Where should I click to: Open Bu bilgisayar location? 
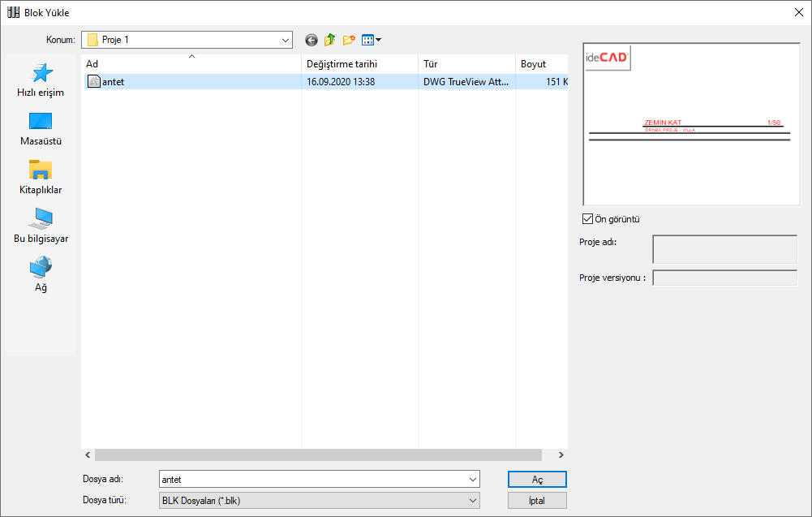click(41, 226)
